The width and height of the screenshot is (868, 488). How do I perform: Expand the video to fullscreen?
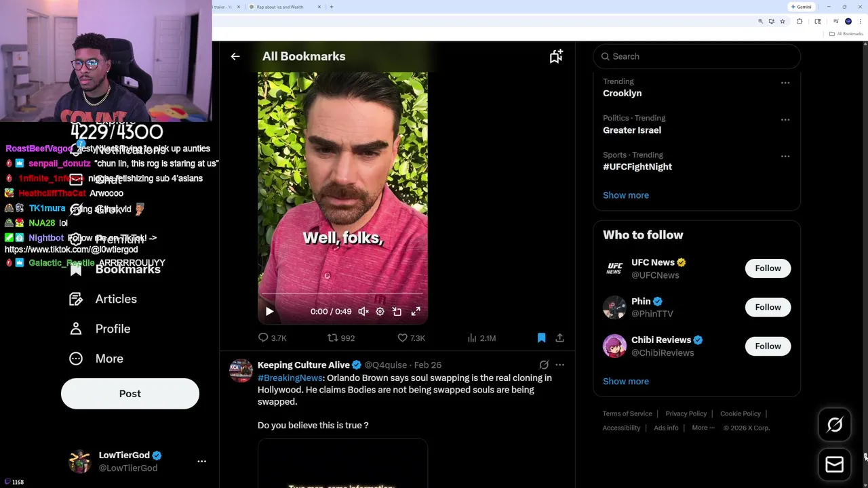click(x=416, y=311)
